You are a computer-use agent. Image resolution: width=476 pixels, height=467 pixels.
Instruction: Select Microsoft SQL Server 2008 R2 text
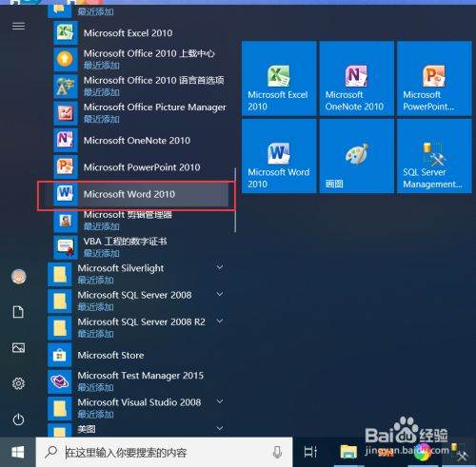tap(141, 321)
